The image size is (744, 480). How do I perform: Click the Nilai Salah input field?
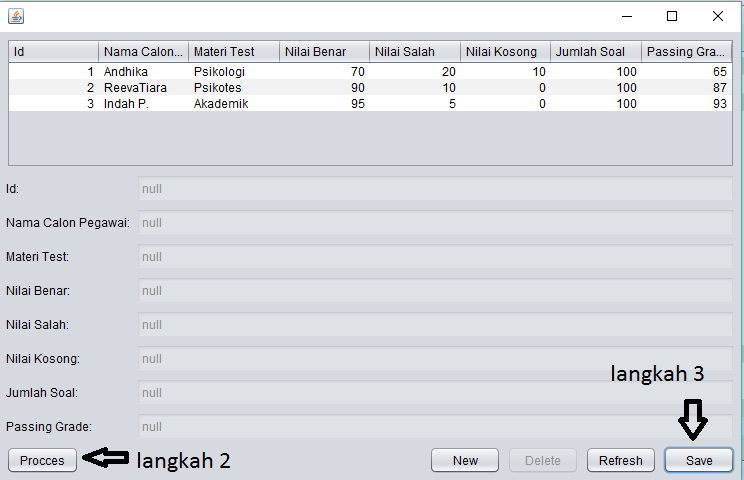click(435, 325)
